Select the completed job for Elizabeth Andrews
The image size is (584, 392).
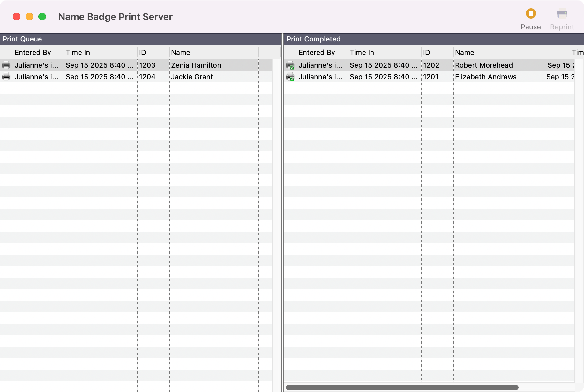(x=486, y=77)
